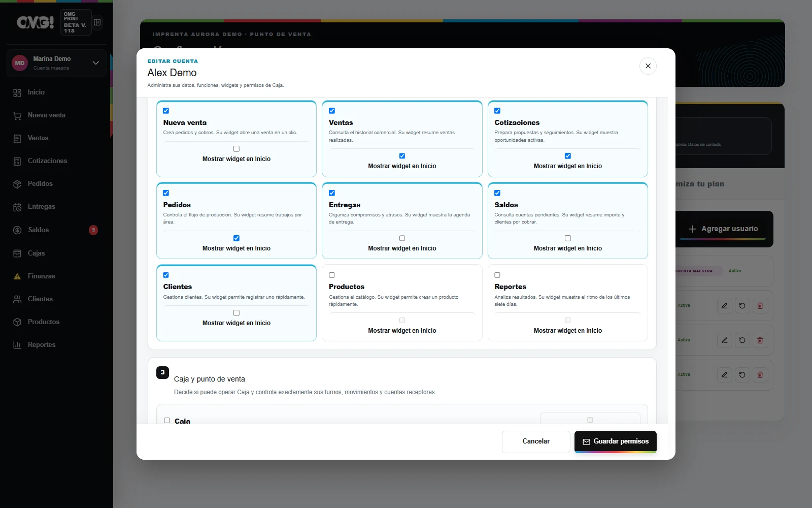Image resolution: width=812 pixels, height=508 pixels.
Task: Go to Reportes in sidebar menu
Action: [x=42, y=345]
